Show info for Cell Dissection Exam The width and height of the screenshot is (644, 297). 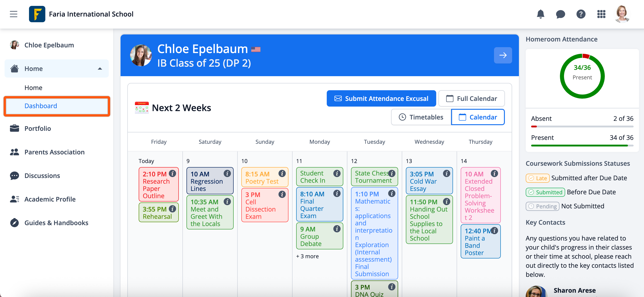[282, 194]
